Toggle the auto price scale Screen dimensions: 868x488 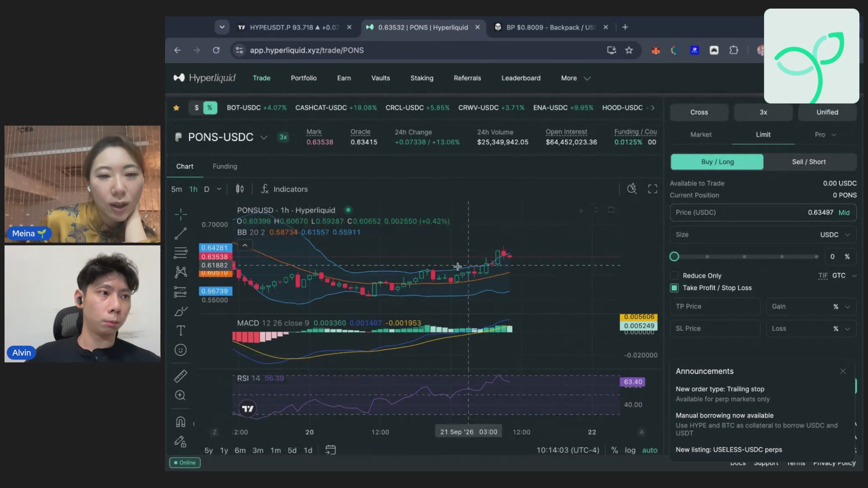click(x=650, y=450)
